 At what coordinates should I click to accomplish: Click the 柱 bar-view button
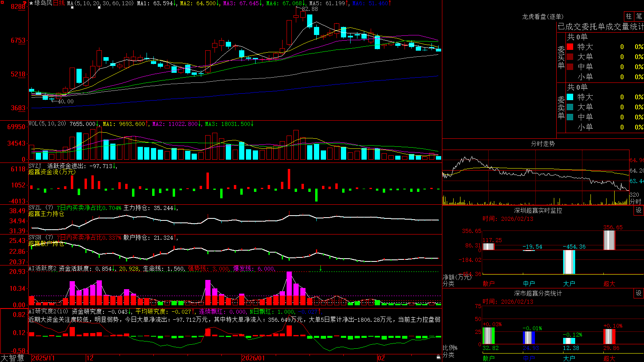pos(629,16)
